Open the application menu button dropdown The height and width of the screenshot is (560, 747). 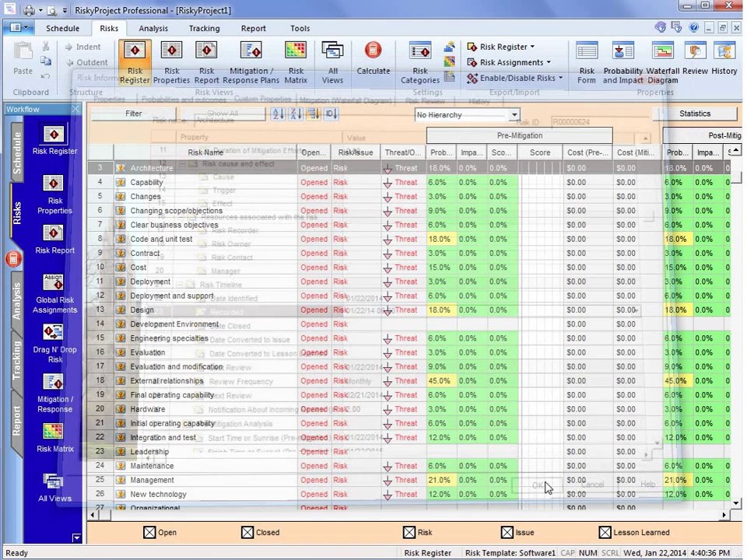[19, 28]
